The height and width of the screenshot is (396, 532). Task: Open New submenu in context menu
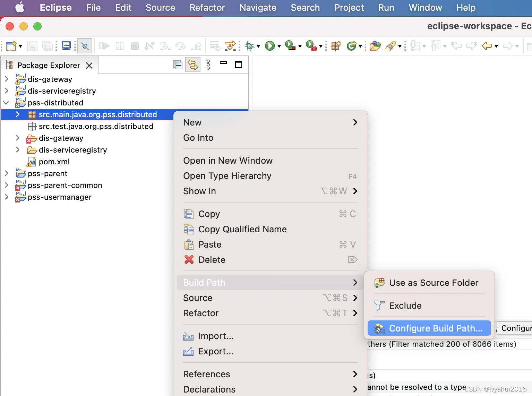click(x=271, y=122)
